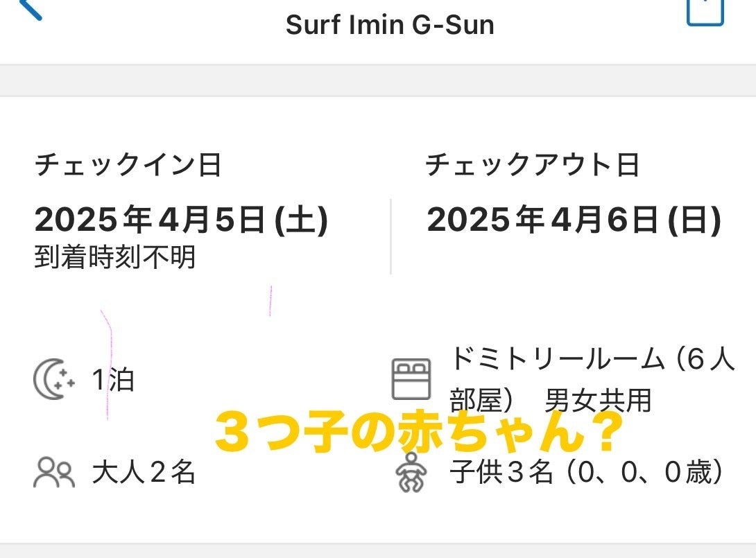756x558 pixels.
Task: Click the vertical divider between dates
Action: point(390,236)
